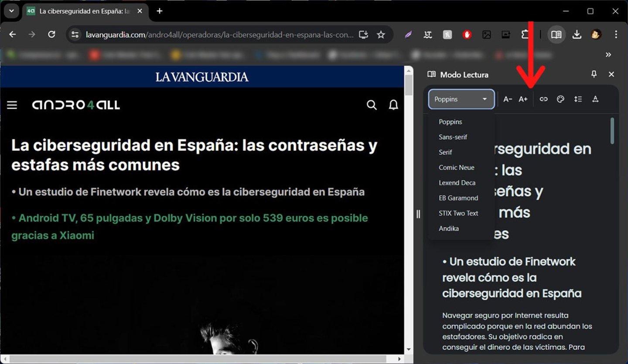Click the andro4all search magnifier
This screenshot has height=364, width=628.
click(372, 105)
